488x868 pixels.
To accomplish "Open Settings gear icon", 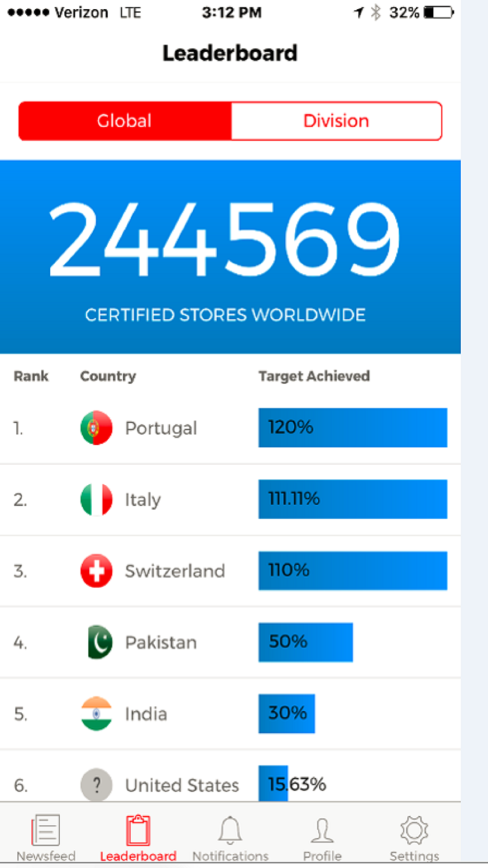I will 414,830.
